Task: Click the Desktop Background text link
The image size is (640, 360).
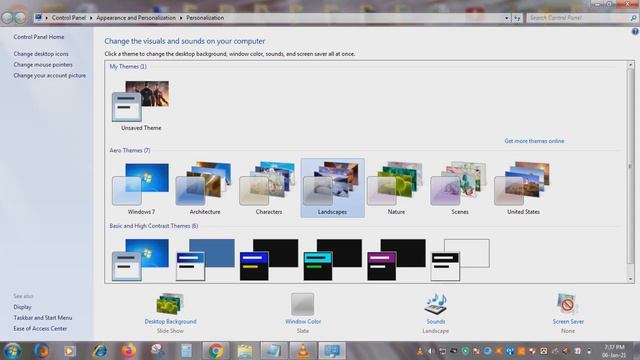Action: (x=170, y=322)
